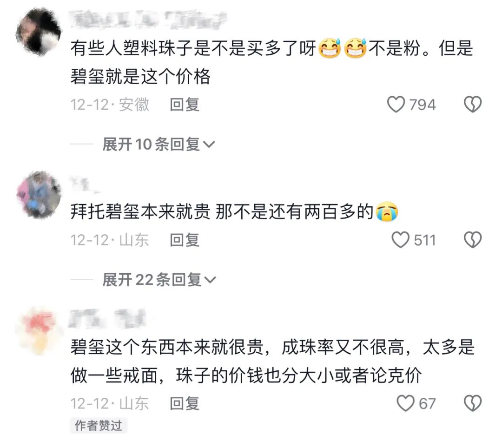The width and height of the screenshot is (502, 448).
Task: Tap broken heart on 511-like comment
Action: click(x=473, y=240)
